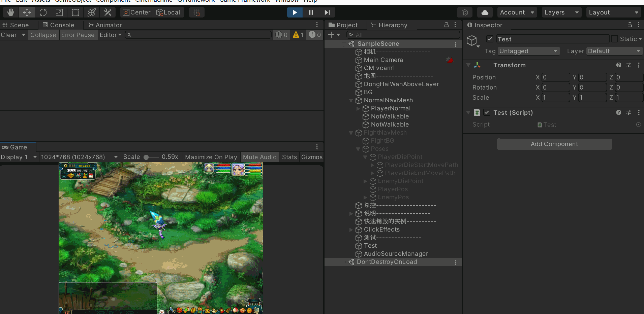Open the console Editor dropdown
Viewport: 644px width, 314px height.
(111, 35)
